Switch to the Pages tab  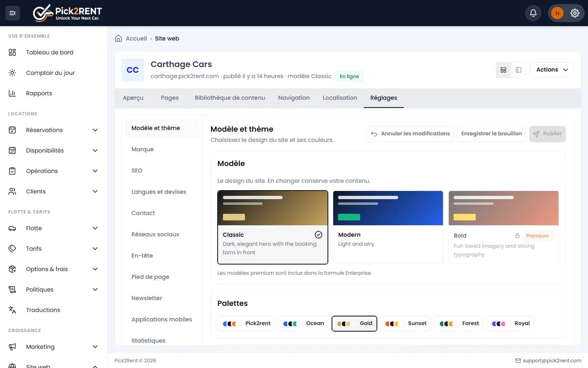(170, 98)
